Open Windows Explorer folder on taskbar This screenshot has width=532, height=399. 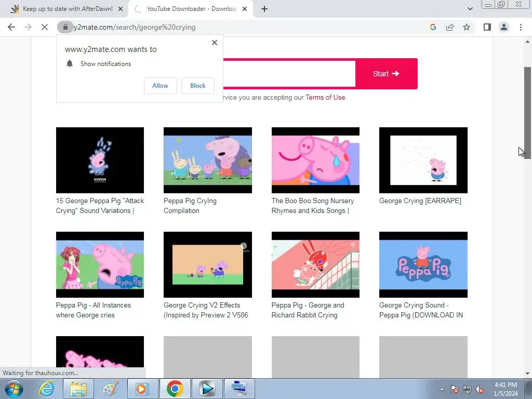point(78,389)
